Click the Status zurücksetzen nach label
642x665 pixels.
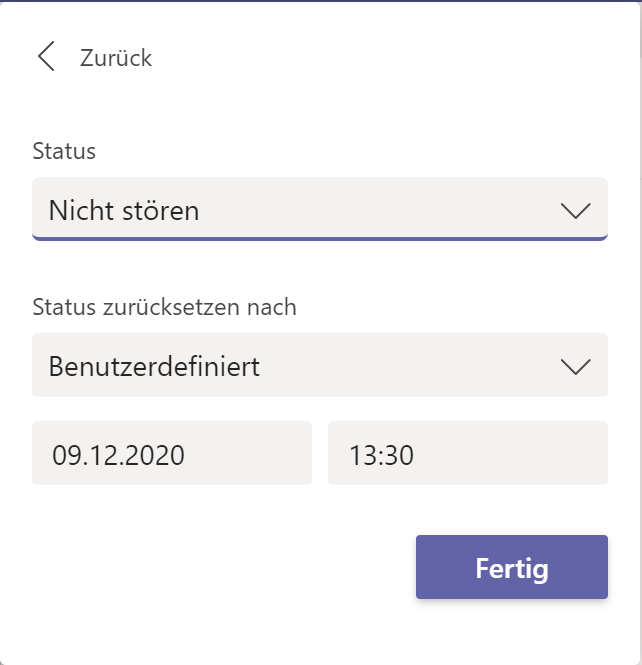[x=165, y=307]
